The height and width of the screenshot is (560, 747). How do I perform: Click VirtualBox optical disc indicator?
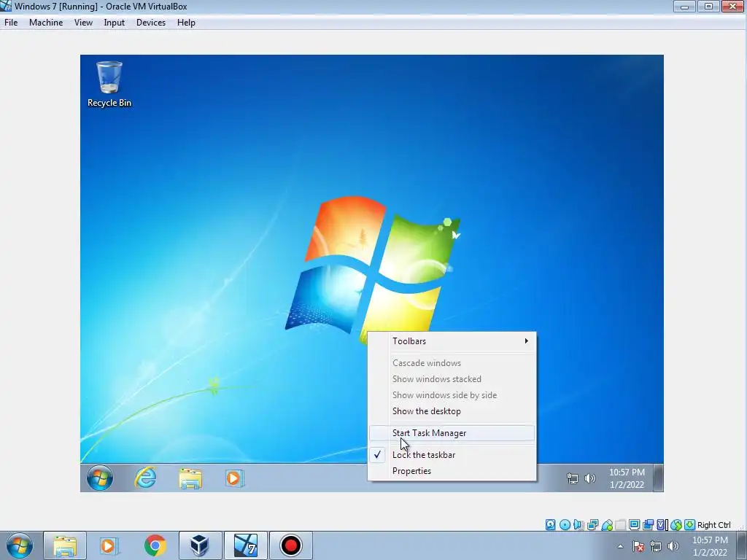(565, 525)
